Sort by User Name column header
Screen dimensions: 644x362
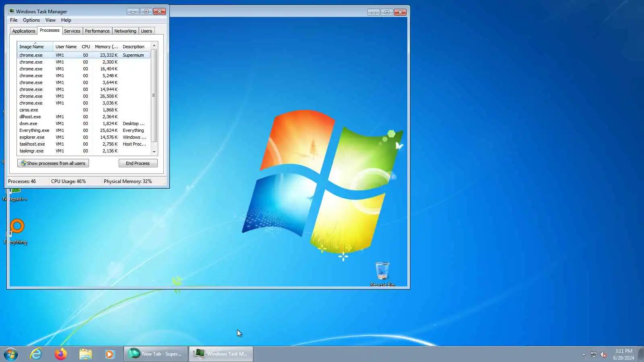[66, 47]
